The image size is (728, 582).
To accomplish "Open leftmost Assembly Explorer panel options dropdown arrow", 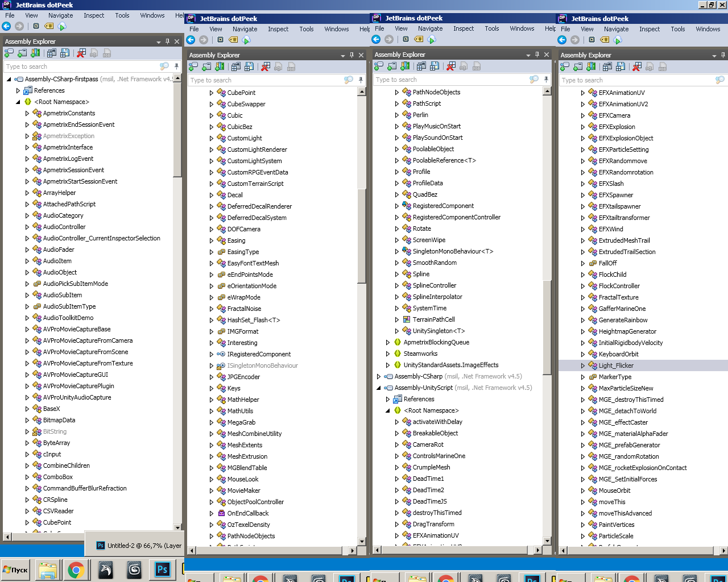I will (158, 42).
